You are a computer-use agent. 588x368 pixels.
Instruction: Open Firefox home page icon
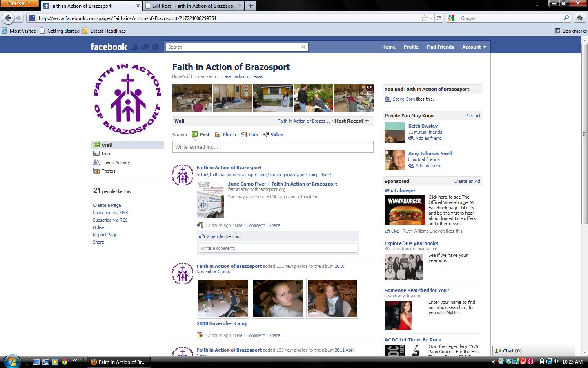[579, 18]
